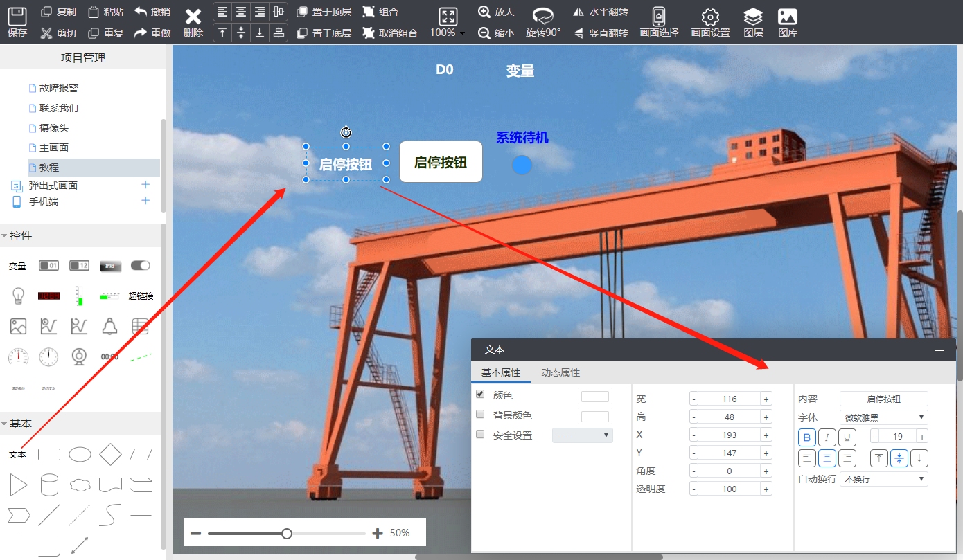This screenshot has width=963, height=560.
Task: Select the ellipse basic shape
Action: (x=80, y=454)
